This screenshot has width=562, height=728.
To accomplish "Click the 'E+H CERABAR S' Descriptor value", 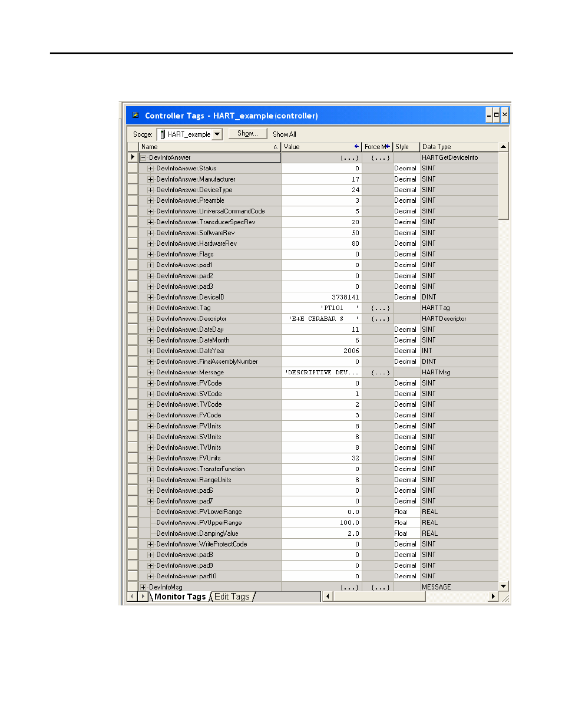I will tap(322, 319).
